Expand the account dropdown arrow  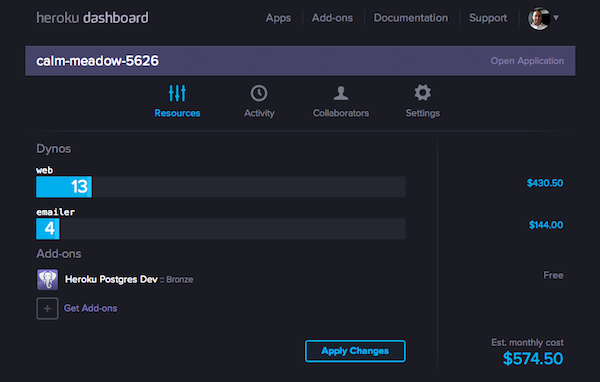[556, 18]
